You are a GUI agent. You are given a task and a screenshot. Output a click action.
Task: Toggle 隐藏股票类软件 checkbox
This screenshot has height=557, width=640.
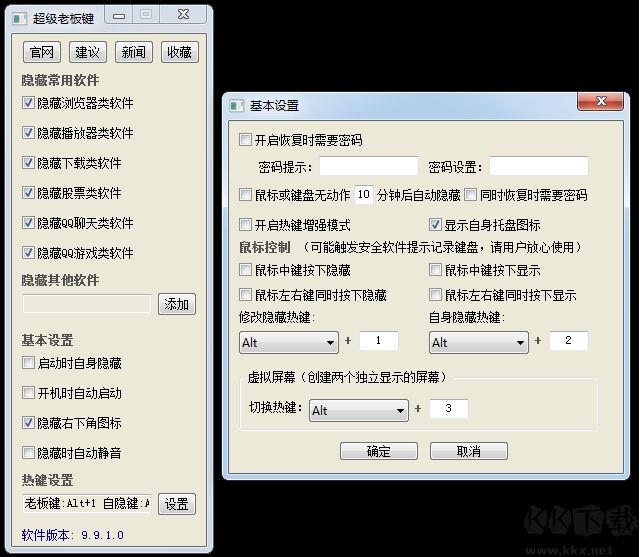(x=28, y=193)
